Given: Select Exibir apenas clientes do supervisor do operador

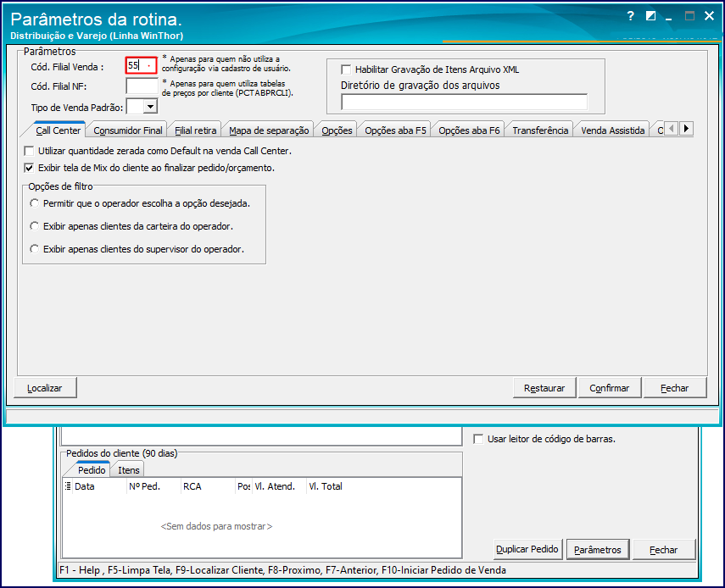Looking at the screenshot, I should (34, 249).
